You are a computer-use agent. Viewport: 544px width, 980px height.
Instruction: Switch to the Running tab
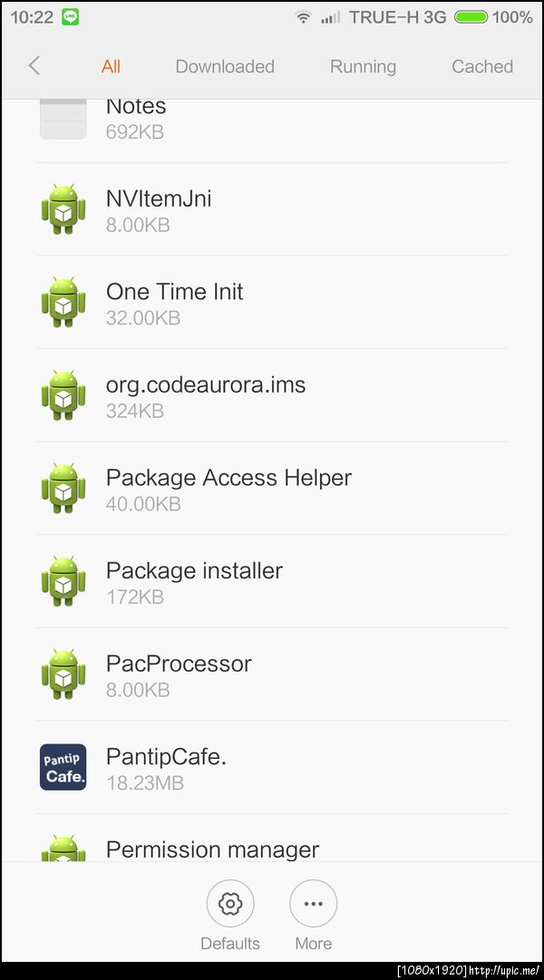pos(364,66)
